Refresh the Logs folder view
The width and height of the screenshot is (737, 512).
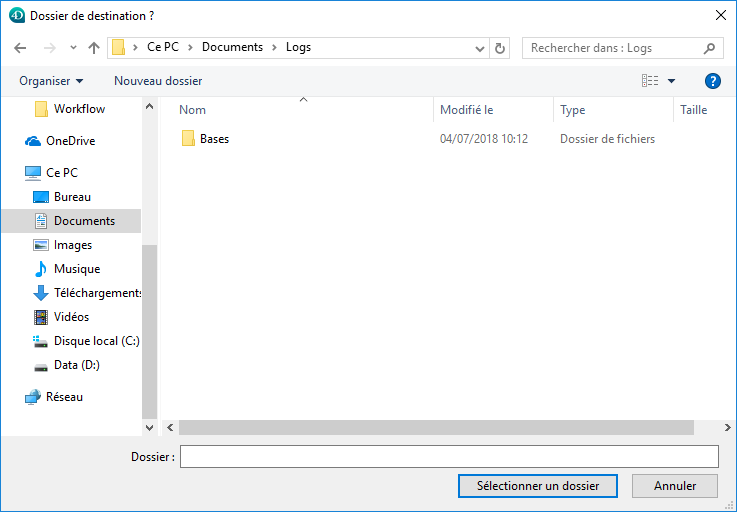coord(501,48)
